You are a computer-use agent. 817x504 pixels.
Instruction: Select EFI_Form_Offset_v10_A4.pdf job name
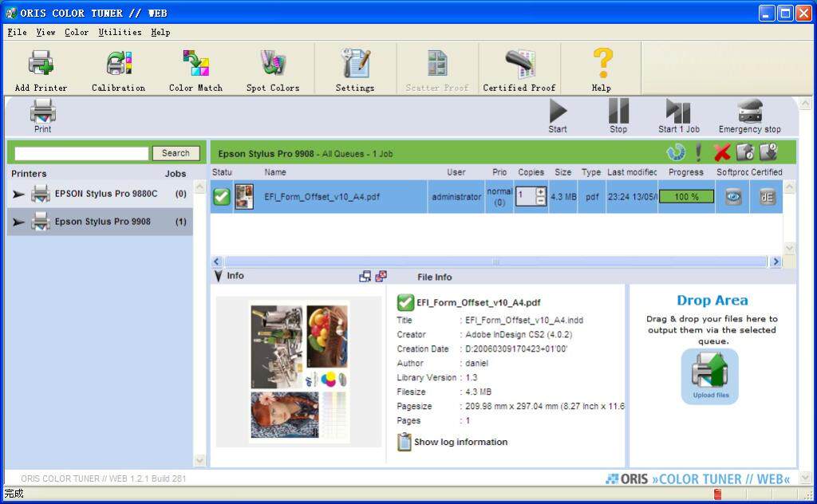[322, 197]
